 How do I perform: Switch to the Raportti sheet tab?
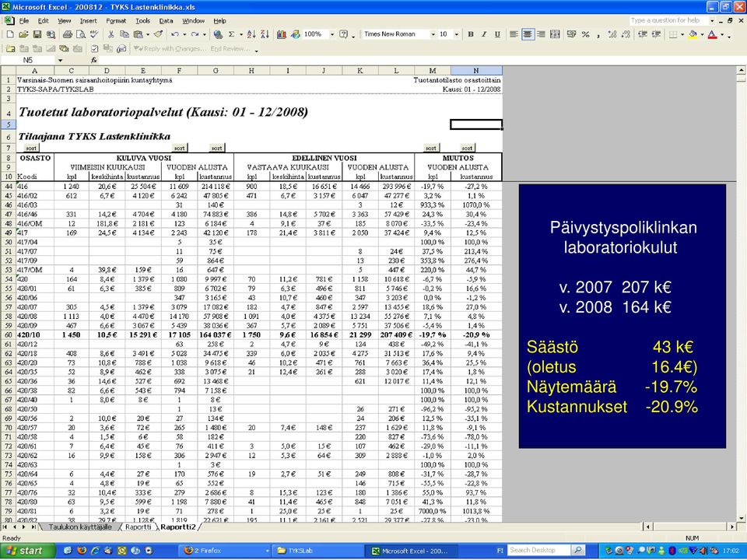click(139, 527)
